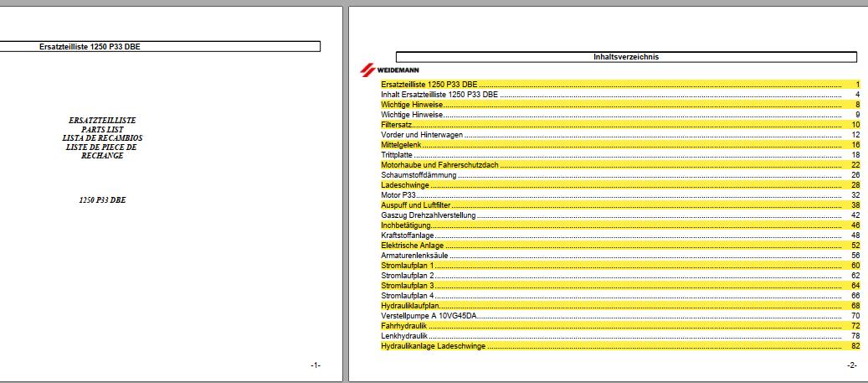Click the italic '1250 P33 DBE' model text

tap(102, 200)
